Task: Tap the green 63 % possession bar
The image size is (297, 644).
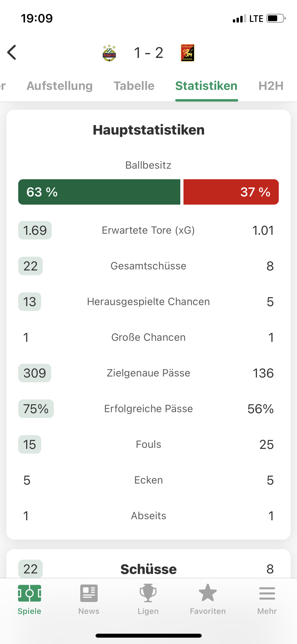Action: [99, 192]
